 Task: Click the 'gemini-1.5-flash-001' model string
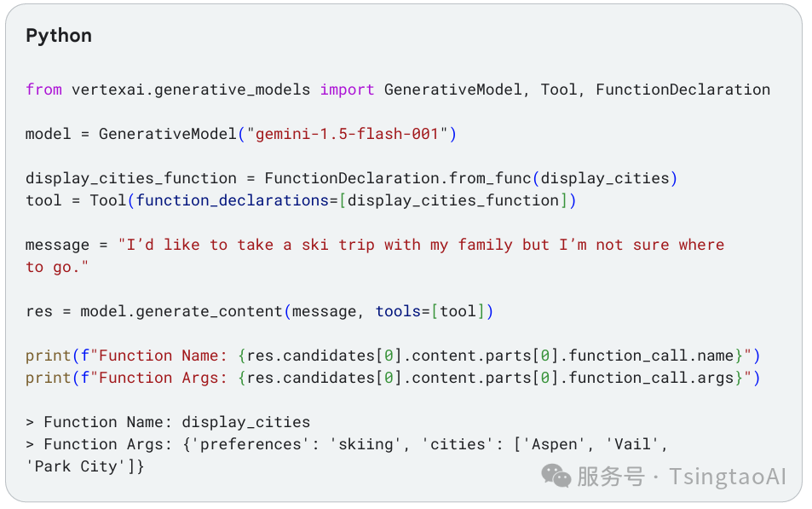tap(347, 134)
